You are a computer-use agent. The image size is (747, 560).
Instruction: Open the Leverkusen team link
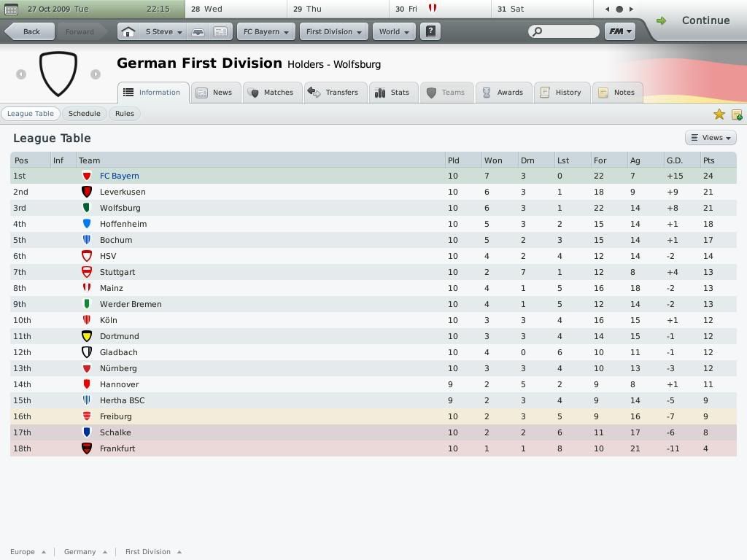(x=123, y=192)
